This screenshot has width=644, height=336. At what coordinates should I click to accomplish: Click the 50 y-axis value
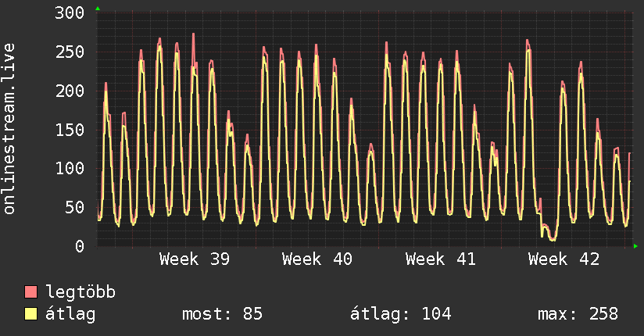point(74,208)
